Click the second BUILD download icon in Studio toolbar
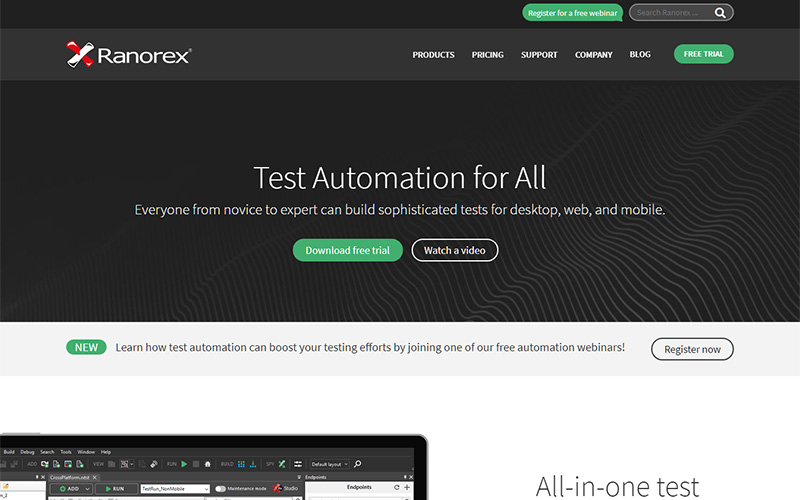This screenshot has height=500, width=800. [x=253, y=464]
